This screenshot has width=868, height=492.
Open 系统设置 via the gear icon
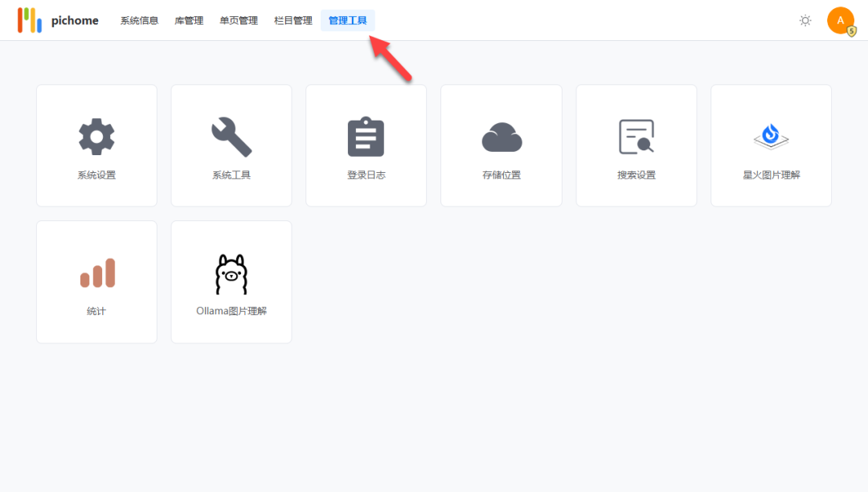pos(96,135)
